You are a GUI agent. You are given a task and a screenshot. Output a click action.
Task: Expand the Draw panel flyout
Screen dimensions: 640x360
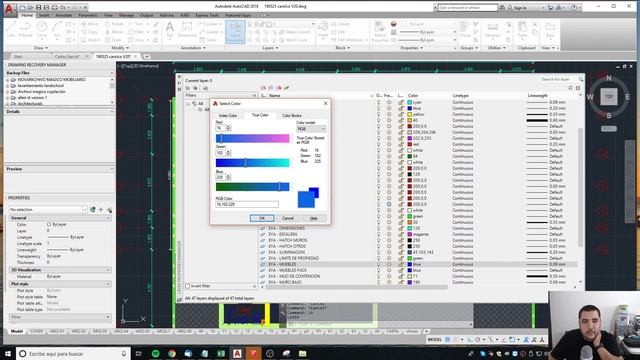click(x=41, y=48)
